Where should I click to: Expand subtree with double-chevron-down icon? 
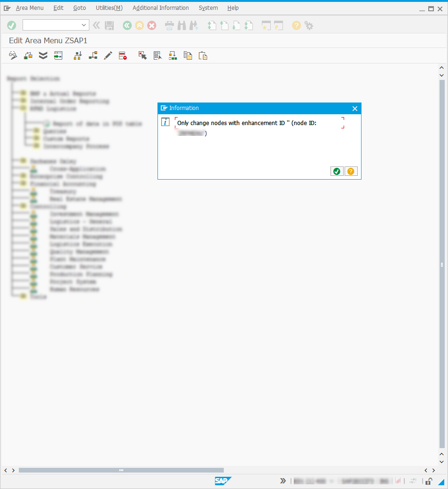pyautogui.click(x=43, y=55)
